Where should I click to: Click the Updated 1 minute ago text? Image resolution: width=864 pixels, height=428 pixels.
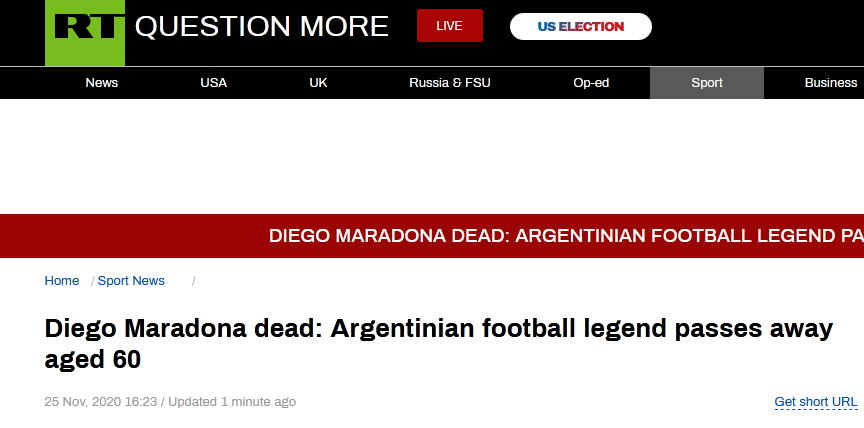(232, 402)
